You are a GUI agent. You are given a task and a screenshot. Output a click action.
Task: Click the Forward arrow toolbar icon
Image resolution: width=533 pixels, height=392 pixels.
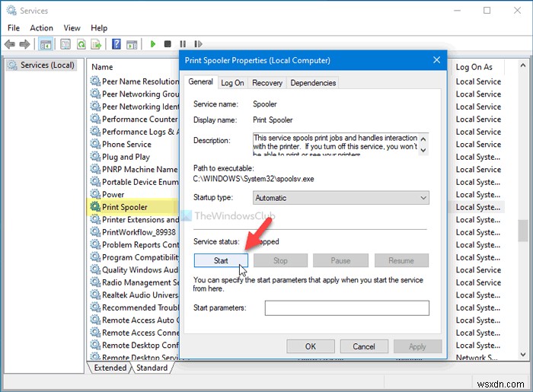(25, 44)
